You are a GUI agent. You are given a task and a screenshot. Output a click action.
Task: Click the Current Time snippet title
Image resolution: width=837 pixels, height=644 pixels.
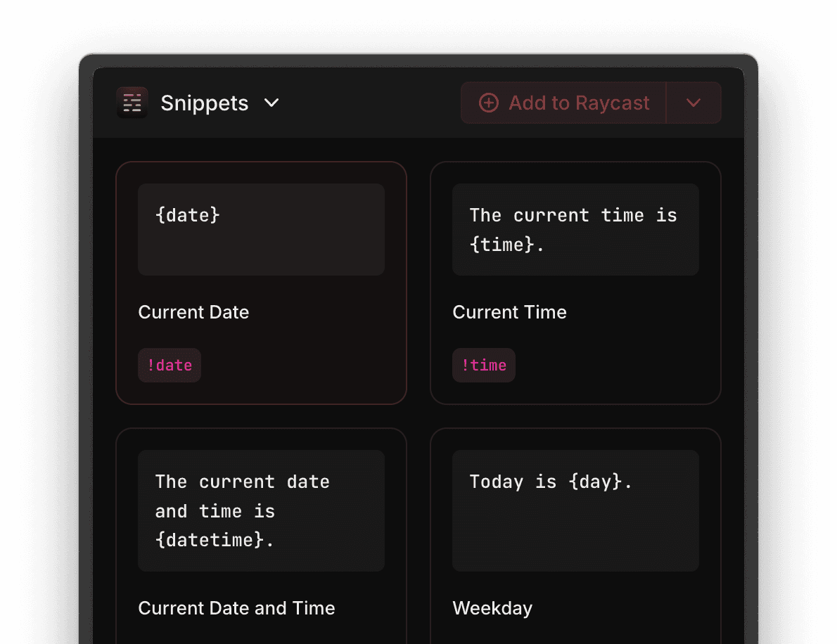509,312
